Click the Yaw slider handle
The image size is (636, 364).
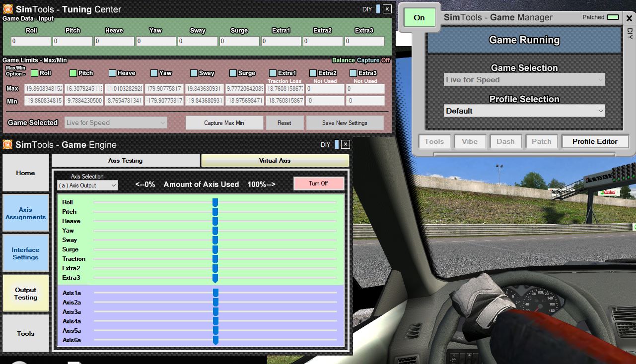(x=215, y=231)
